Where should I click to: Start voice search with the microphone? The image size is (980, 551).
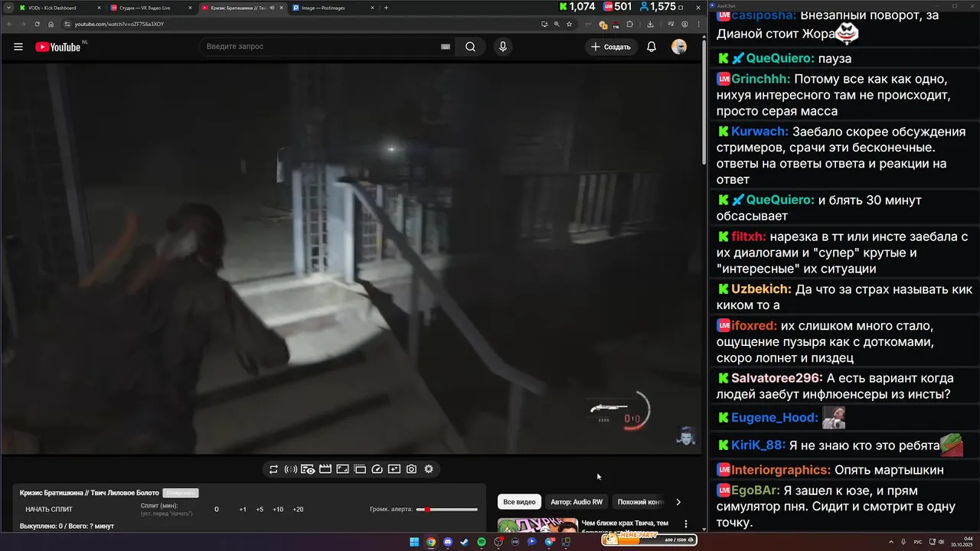pos(502,47)
